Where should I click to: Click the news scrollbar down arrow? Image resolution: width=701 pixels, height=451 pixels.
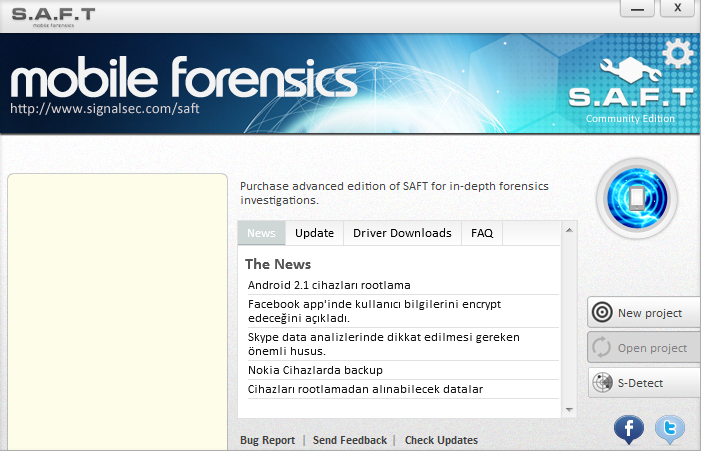(x=569, y=409)
